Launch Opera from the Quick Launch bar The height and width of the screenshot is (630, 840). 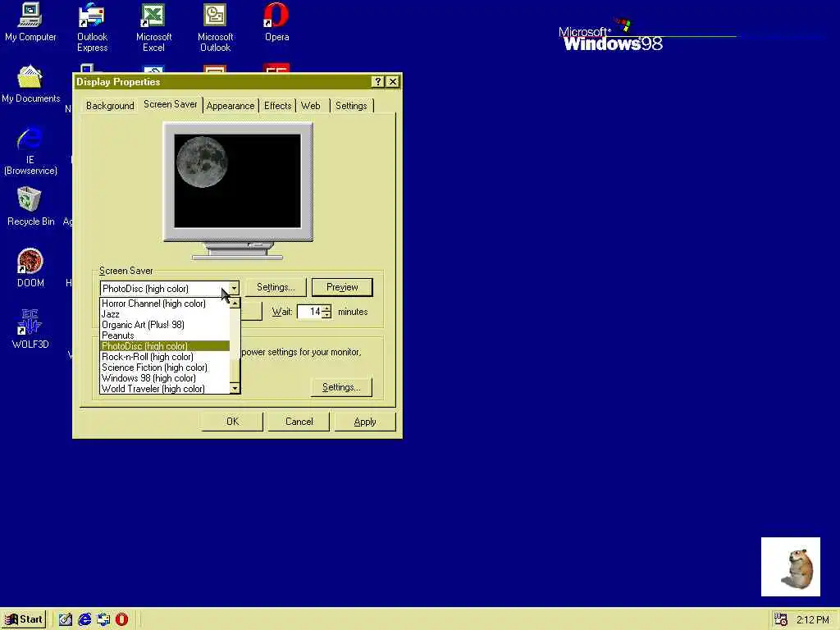point(122,619)
